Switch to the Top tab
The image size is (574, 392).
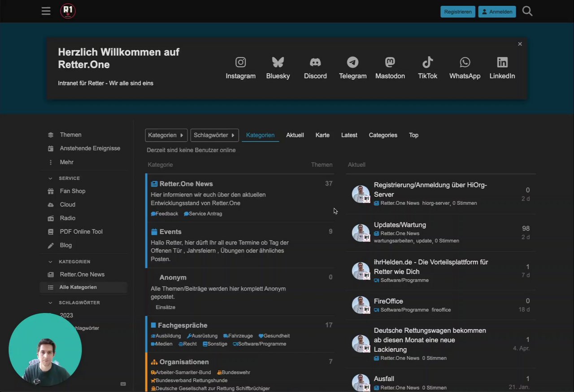(413, 135)
